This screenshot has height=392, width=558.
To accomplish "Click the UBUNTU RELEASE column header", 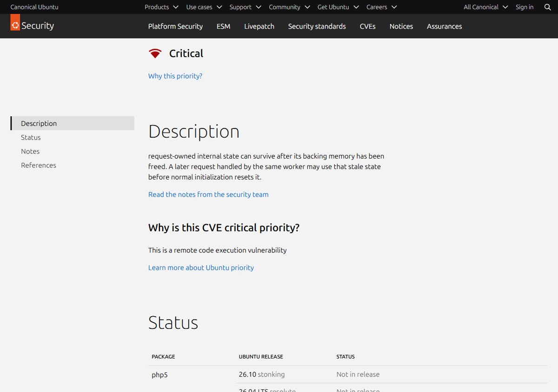I will [261, 357].
